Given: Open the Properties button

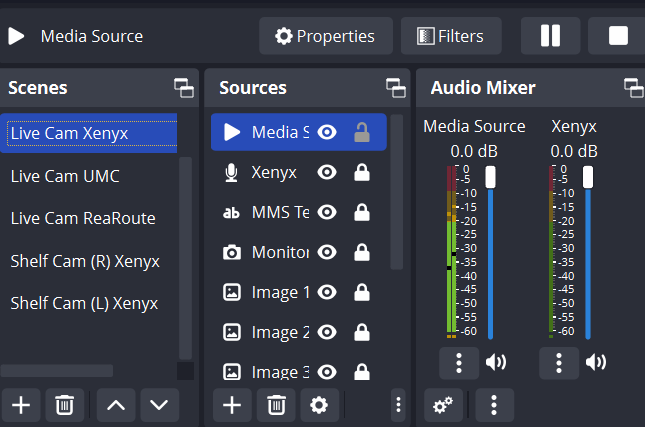Looking at the screenshot, I should (x=325, y=36).
